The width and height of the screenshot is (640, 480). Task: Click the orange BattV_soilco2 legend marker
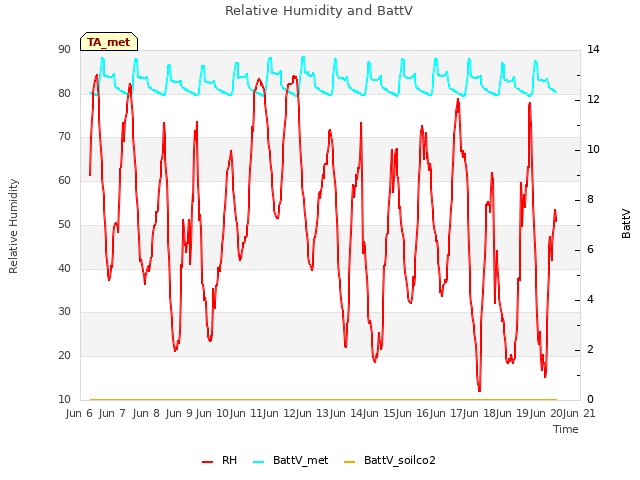[x=349, y=462]
